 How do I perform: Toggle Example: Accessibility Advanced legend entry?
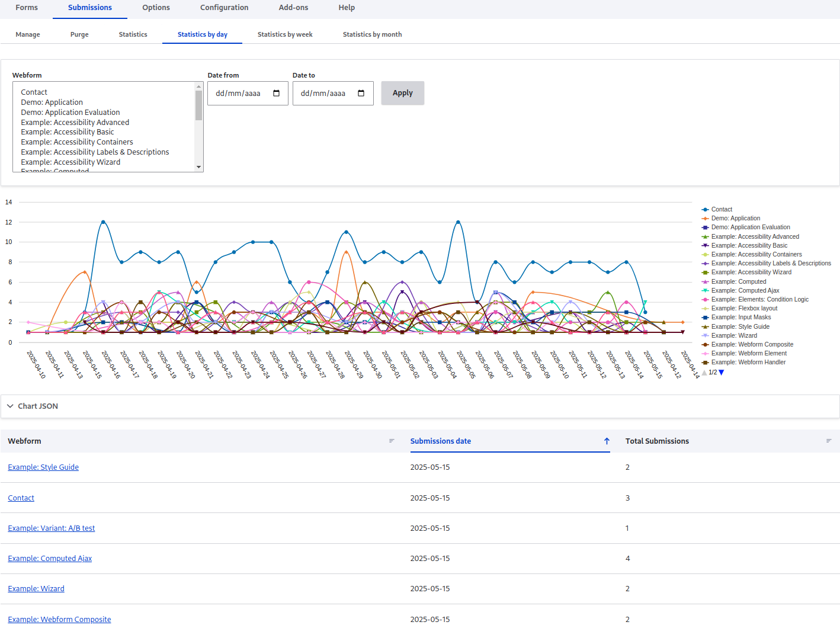751,236
